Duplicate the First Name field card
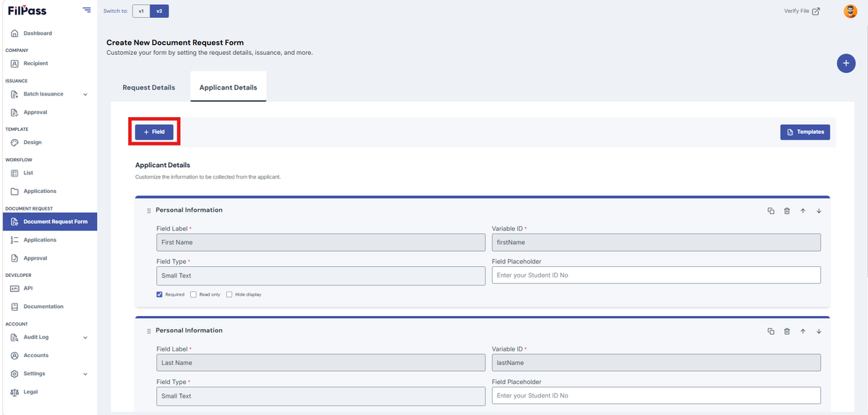Viewport: 868px width, 415px height. (x=771, y=210)
